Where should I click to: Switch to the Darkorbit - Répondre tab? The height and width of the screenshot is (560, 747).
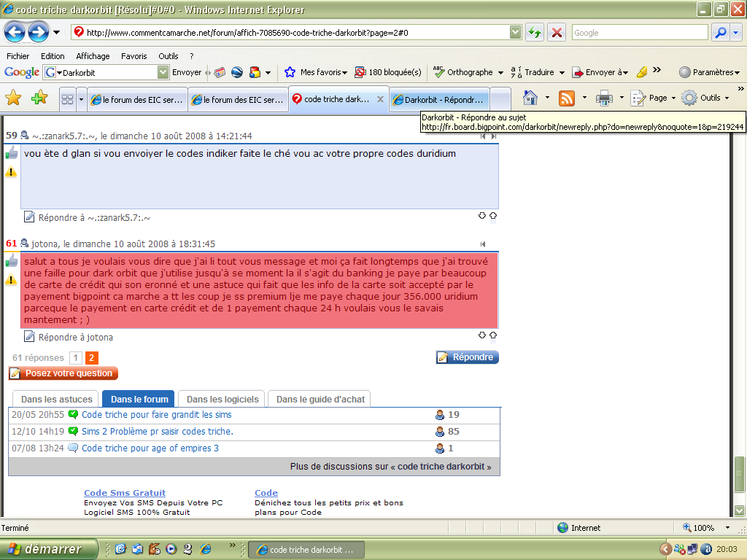(439, 99)
